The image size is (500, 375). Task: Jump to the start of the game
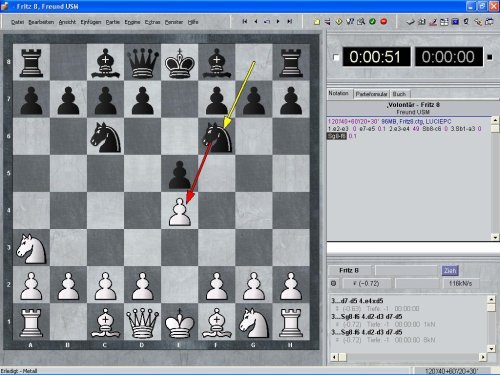(x=244, y=21)
